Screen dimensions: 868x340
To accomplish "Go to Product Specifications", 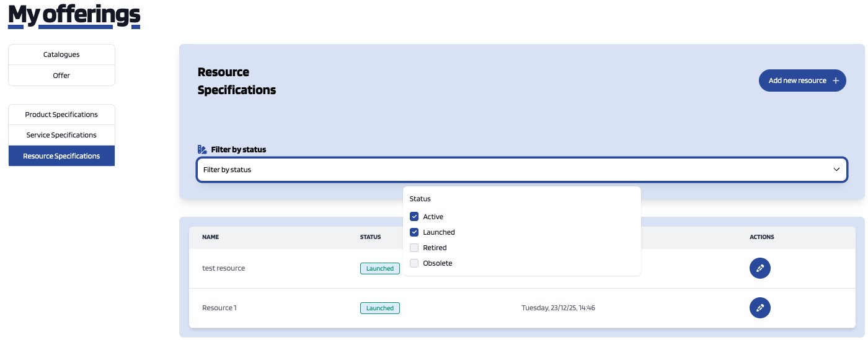I will (x=61, y=115).
